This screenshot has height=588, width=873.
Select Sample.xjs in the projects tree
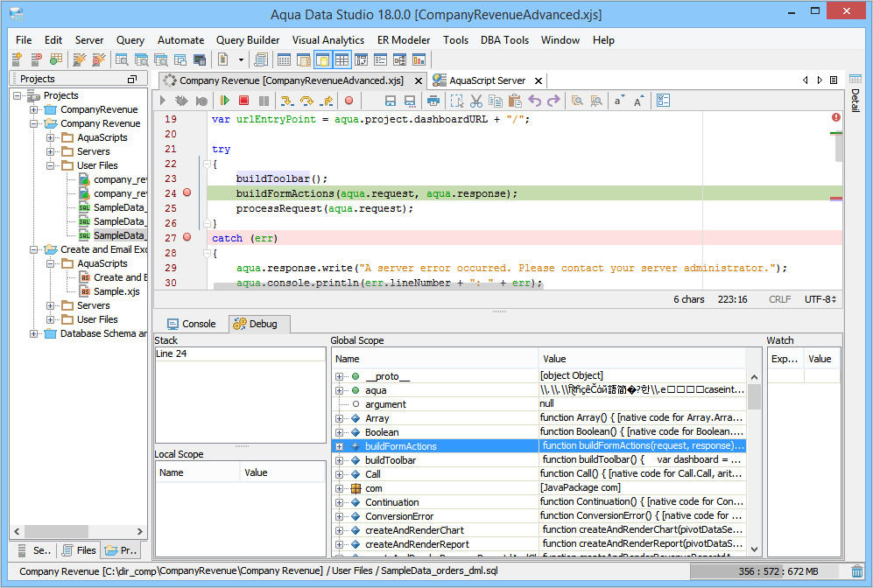click(x=116, y=291)
